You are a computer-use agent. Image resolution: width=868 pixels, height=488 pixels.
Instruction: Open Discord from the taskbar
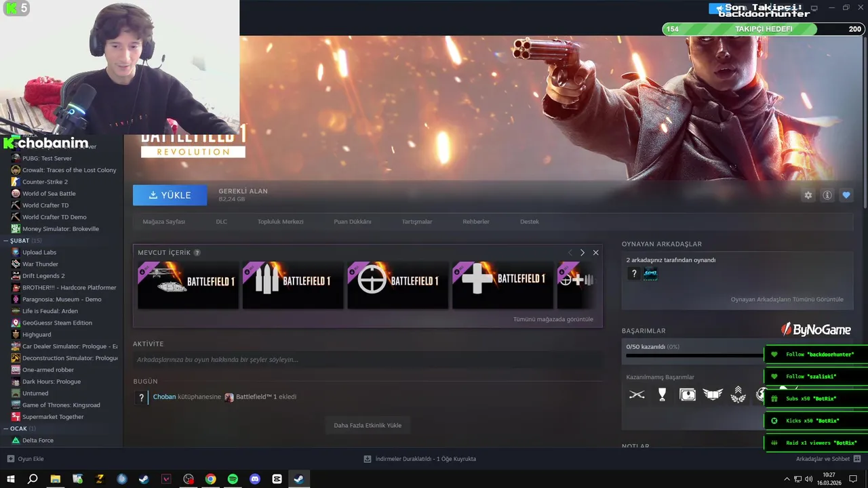255,479
